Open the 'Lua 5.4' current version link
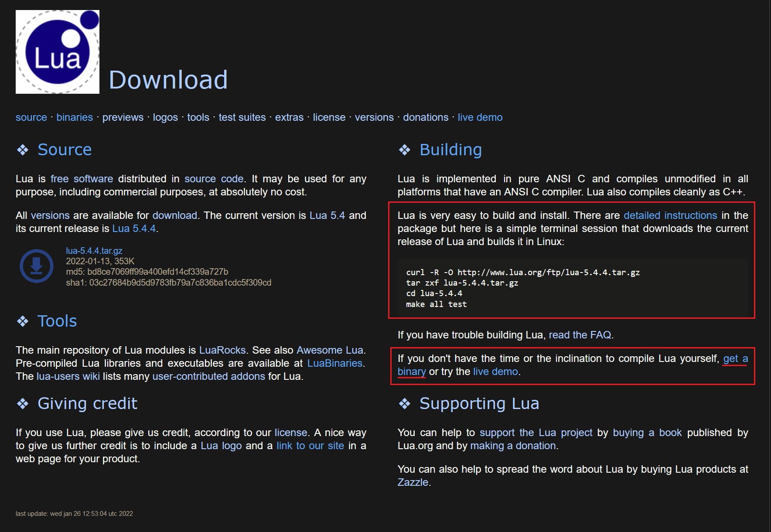Viewport: 771px width, 532px height. pyautogui.click(x=327, y=215)
